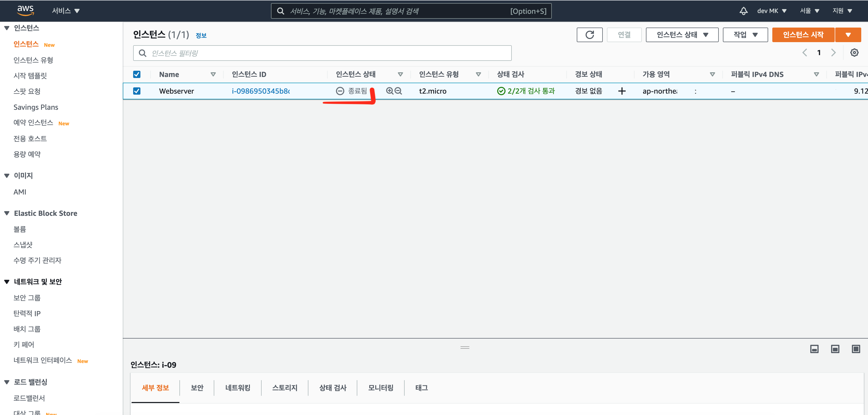Image resolution: width=868 pixels, height=415 pixels.
Task: Click the zoom-out filter icon beside 종료됨
Action: (398, 91)
